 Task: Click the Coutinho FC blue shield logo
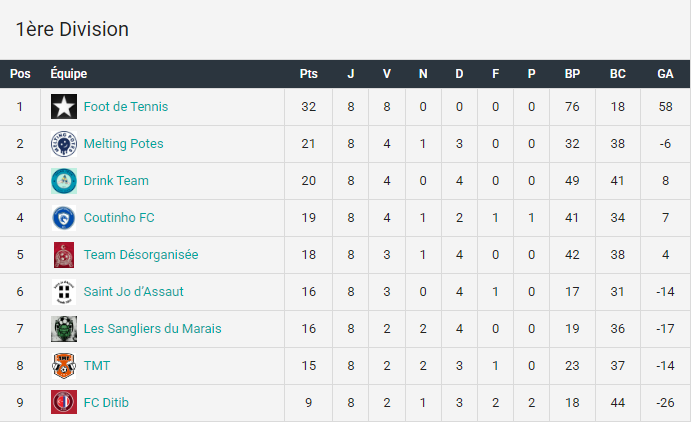(x=64, y=218)
